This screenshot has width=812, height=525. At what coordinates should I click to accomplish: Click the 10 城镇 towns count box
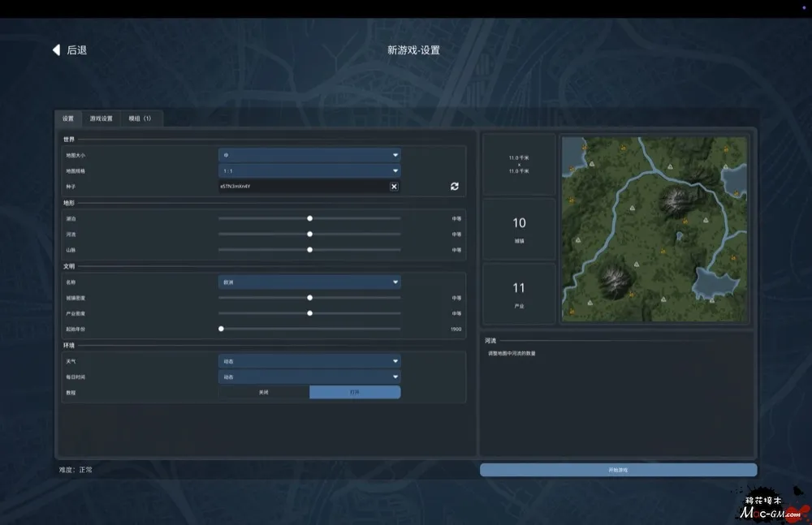pos(519,229)
